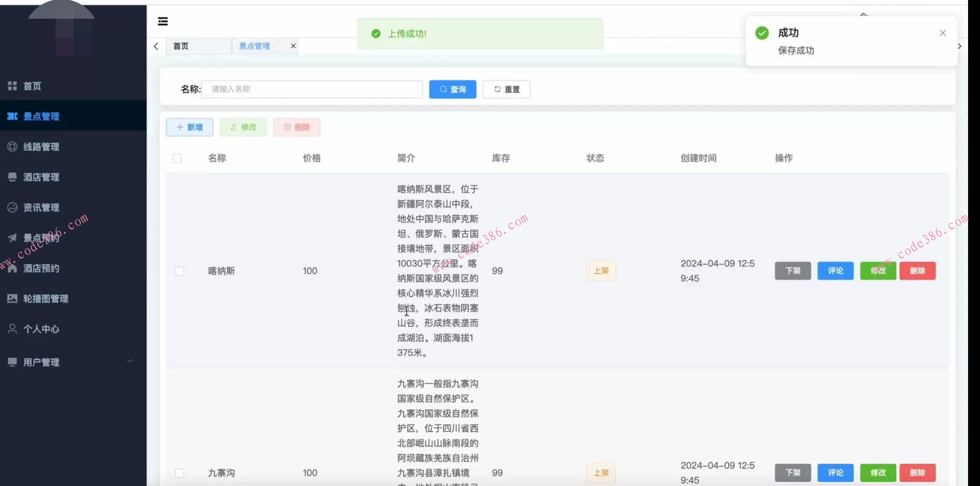Select the 首页 dashboard icon in sidebar
980x486 pixels.
12,86
